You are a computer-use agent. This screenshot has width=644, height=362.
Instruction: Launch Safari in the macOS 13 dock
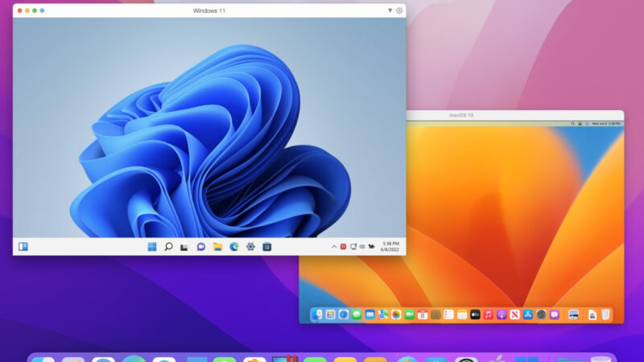(344, 315)
